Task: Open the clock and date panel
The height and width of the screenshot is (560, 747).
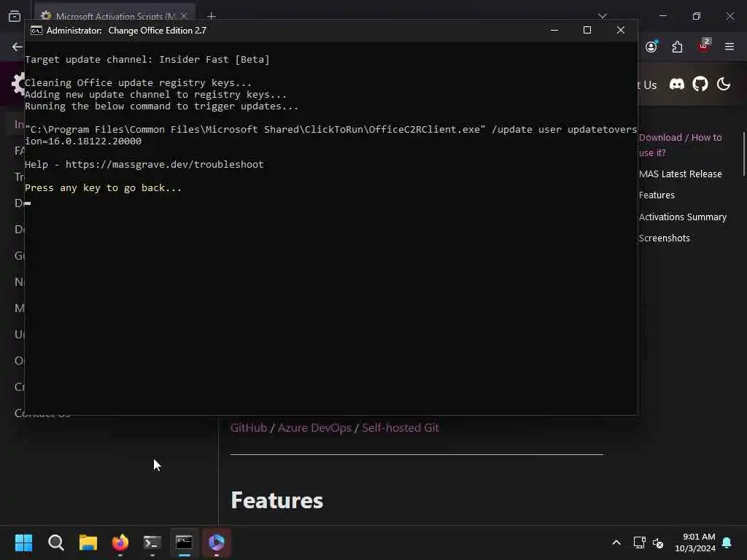Action: coord(694,542)
